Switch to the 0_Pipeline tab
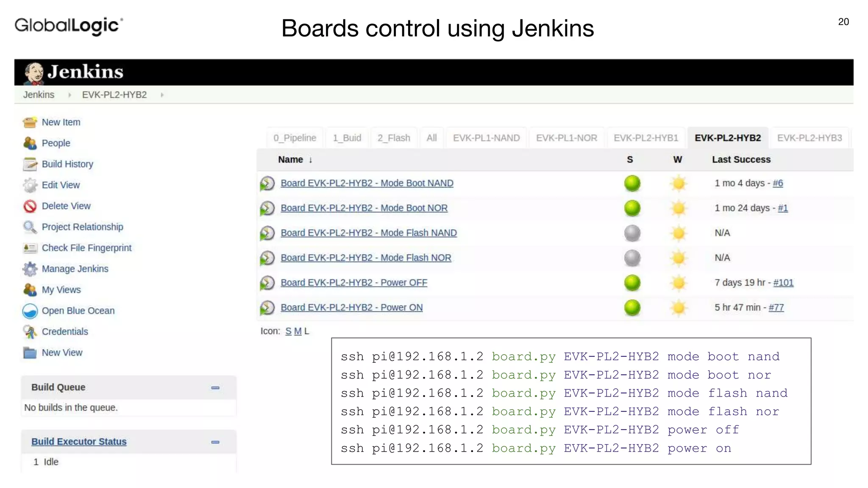Viewport: 868px width, 488px height. pos(295,138)
